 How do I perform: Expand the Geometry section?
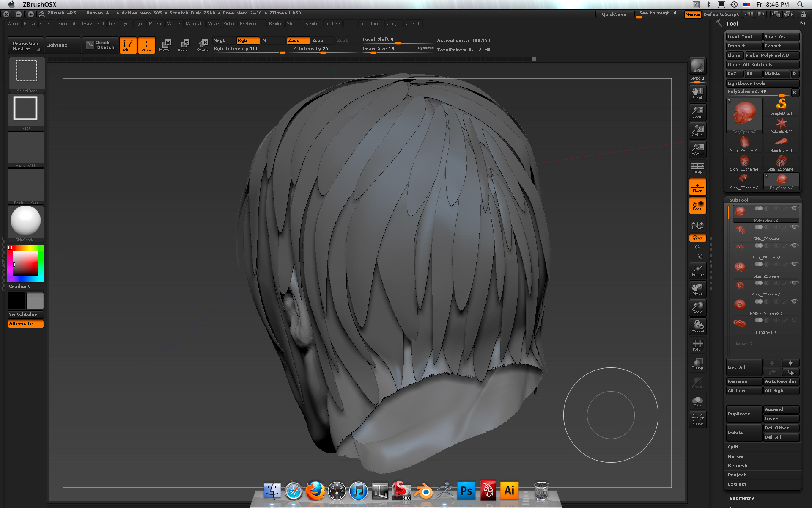(x=741, y=498)
